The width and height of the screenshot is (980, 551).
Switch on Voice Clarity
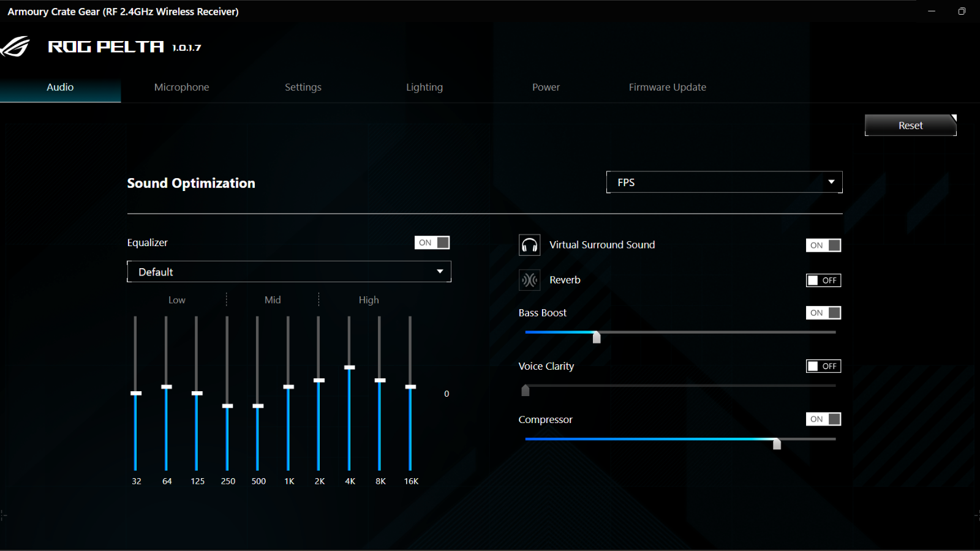[x=823, y=366]
